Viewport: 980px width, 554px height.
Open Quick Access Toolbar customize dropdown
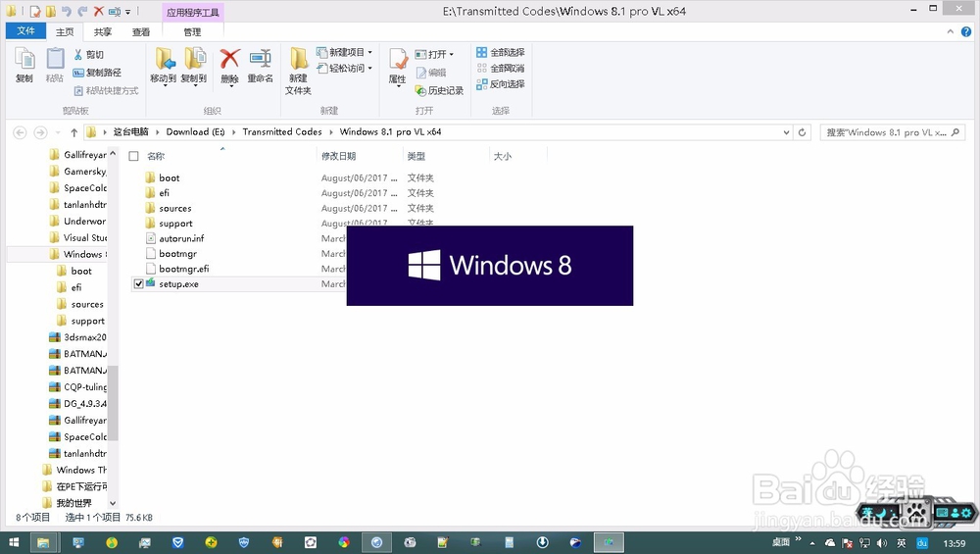[x=128, y=12]
